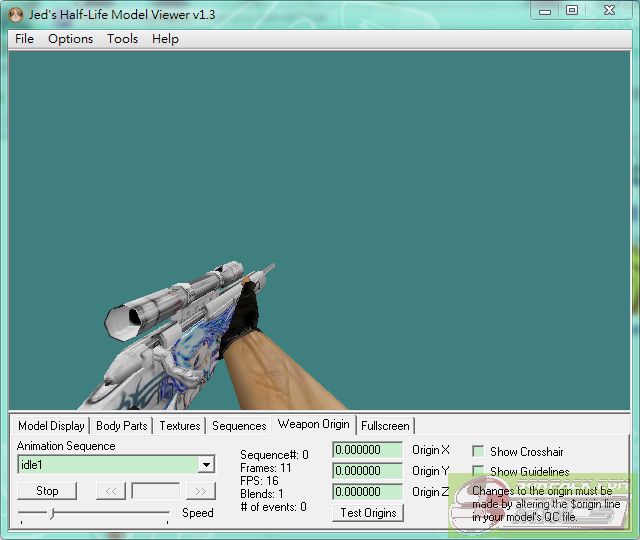Click the 'FPS: 16' info text
640x540 pixels.
[x=259, y=481]
